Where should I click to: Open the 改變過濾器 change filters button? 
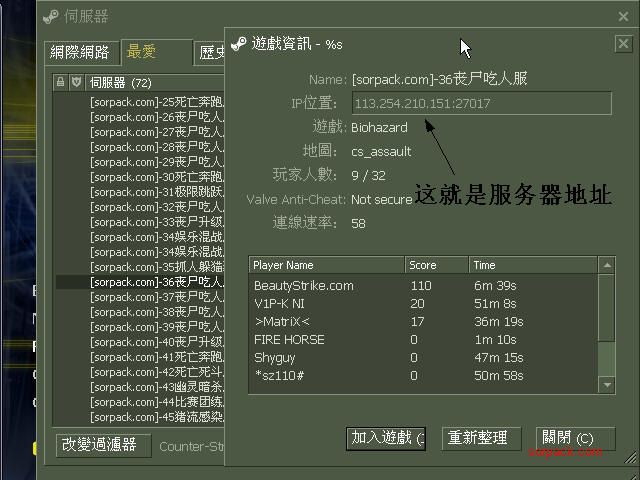(x=104, y=445)
